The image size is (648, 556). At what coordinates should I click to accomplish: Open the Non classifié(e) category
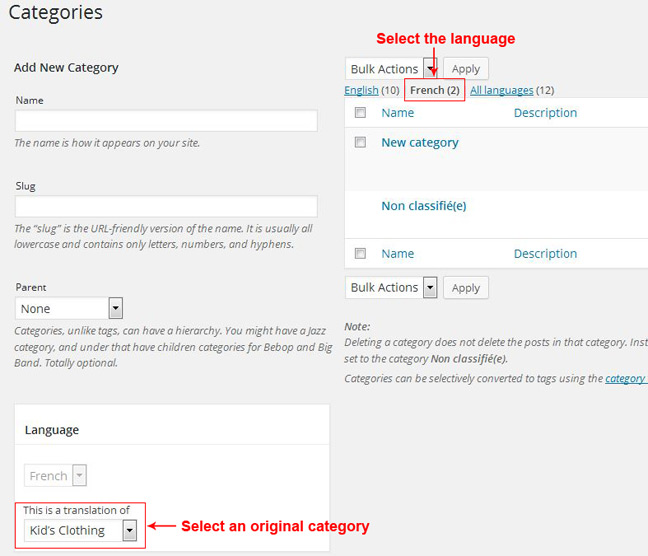click(x=424, y=206)
